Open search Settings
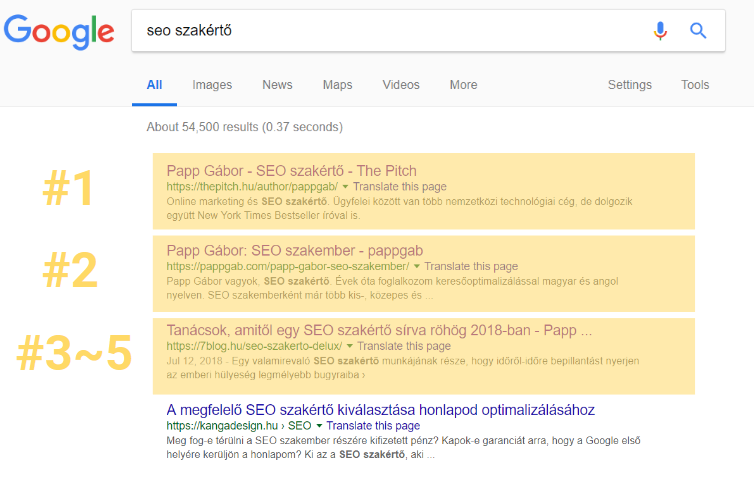Image resolution: width=754 pixels, height=480 pixels. coord(629,85)
